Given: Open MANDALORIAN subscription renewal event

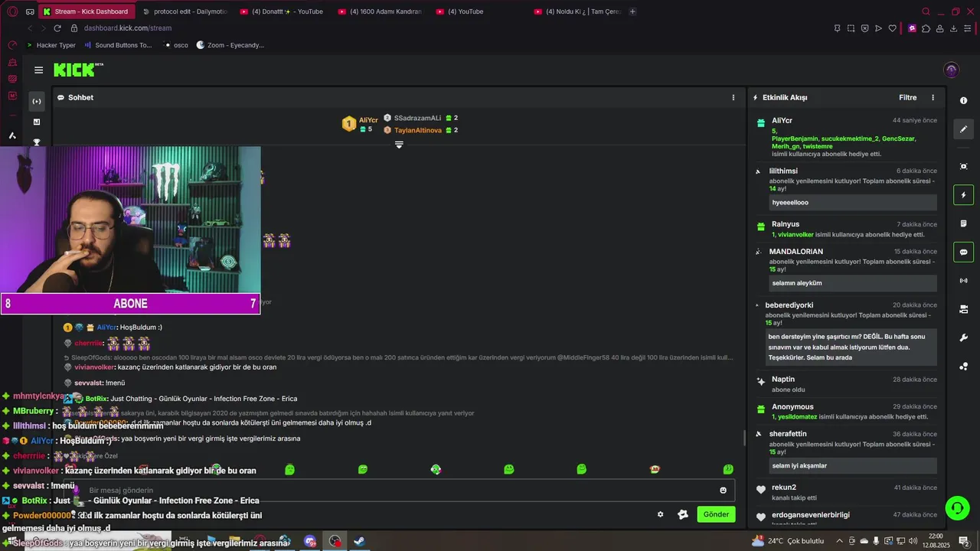Looking at the screenshot, I should [x=846, y=269].
